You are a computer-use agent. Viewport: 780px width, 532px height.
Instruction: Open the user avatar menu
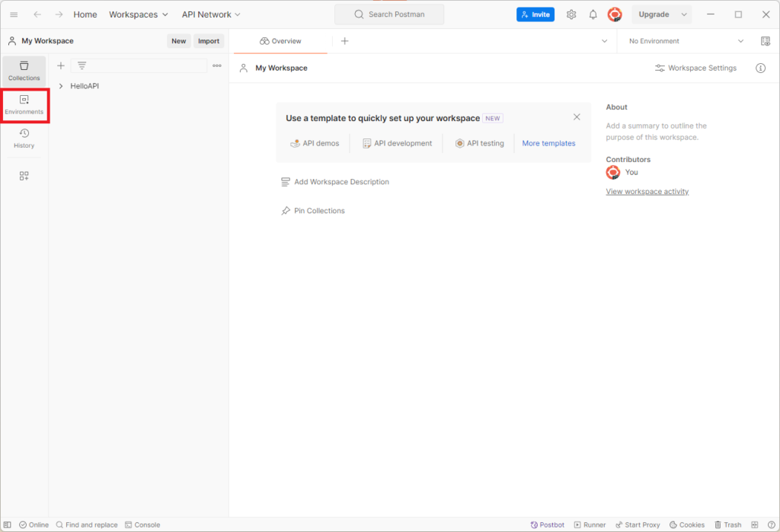coord(615,14)
